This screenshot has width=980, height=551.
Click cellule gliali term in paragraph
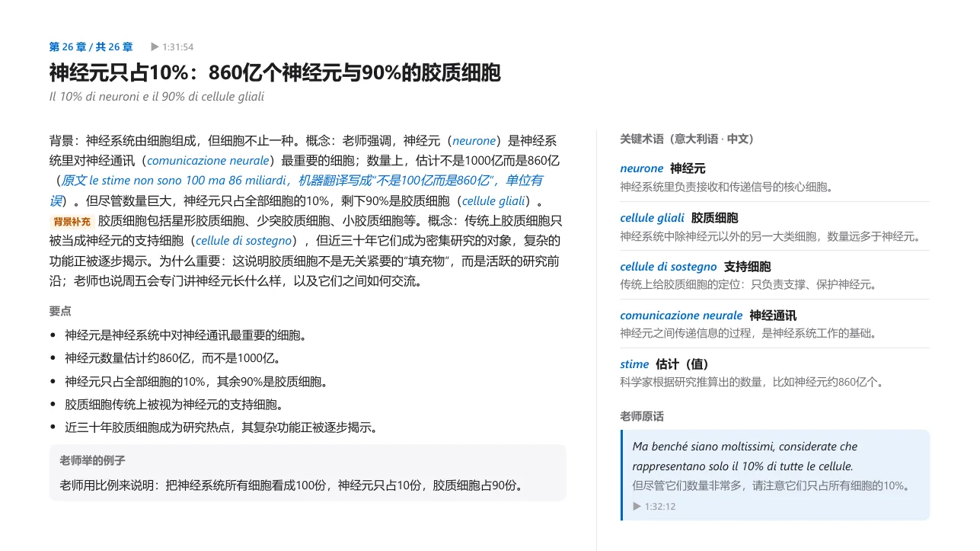click(493, 201)
